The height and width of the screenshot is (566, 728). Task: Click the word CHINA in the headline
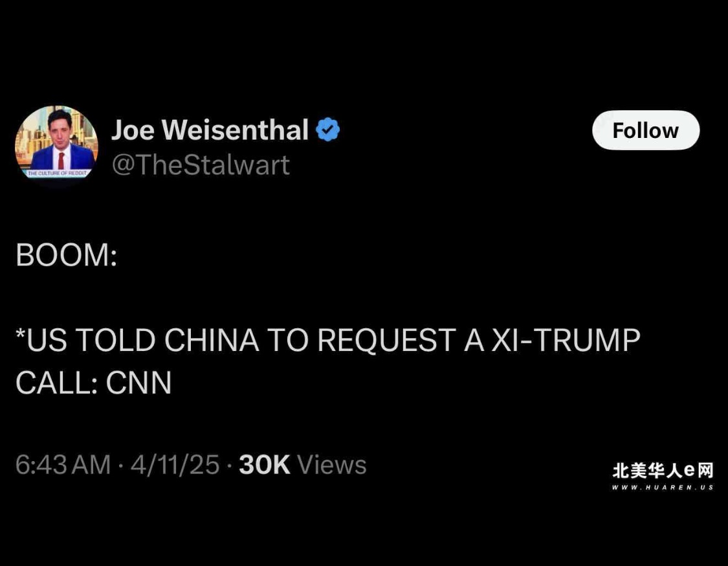click(212, 340)
